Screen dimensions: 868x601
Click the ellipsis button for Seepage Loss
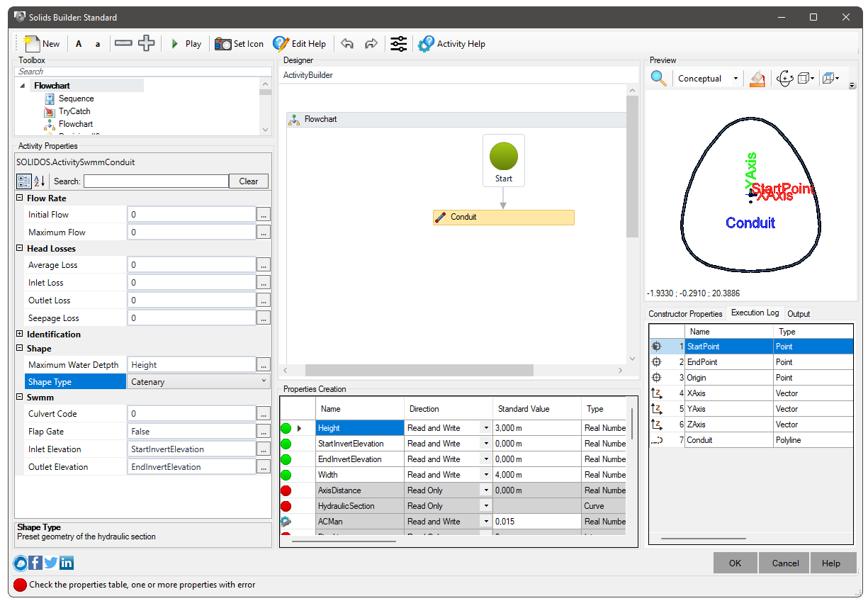coord(264,318)
